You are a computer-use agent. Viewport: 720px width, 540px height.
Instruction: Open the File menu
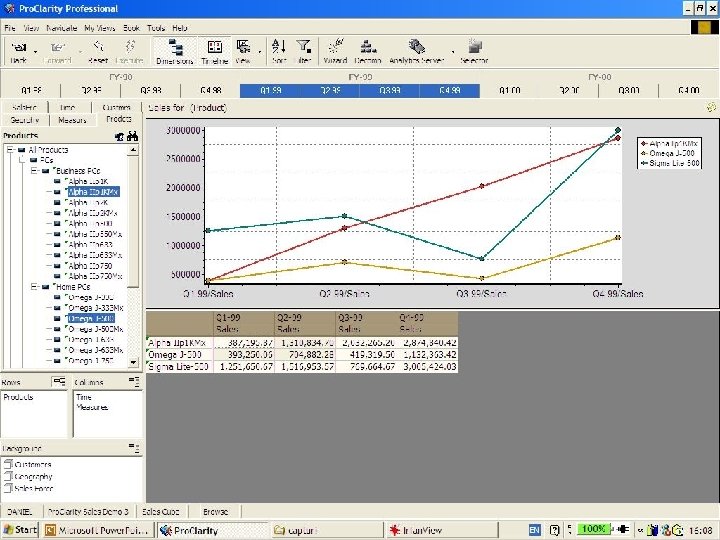tap(10, 28)
